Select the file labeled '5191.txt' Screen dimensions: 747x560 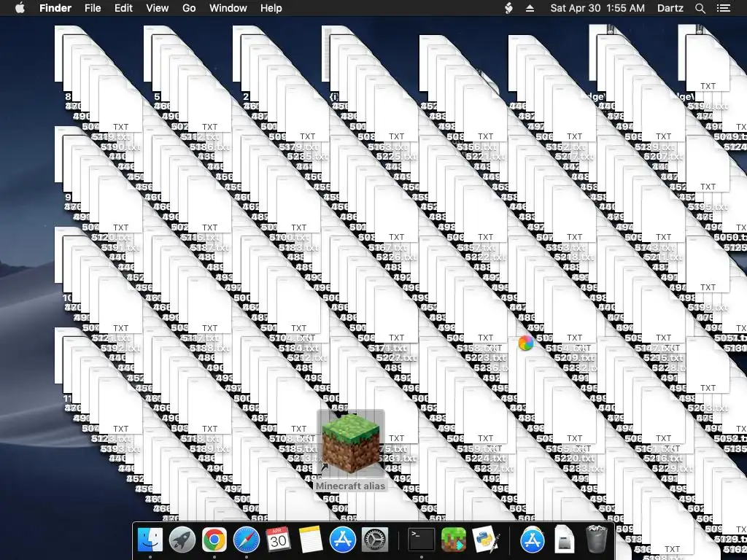click(x=120, y=248)
